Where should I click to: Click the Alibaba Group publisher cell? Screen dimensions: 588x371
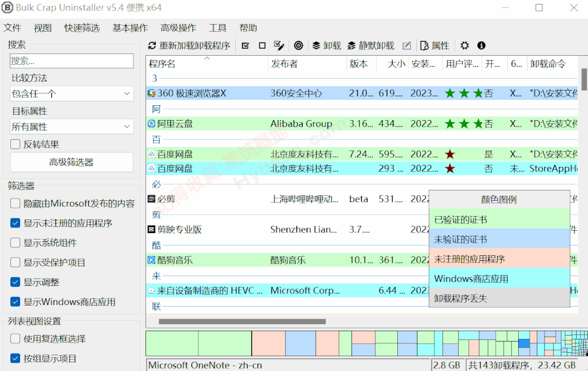pyautogui.click(x=301, y=123)
